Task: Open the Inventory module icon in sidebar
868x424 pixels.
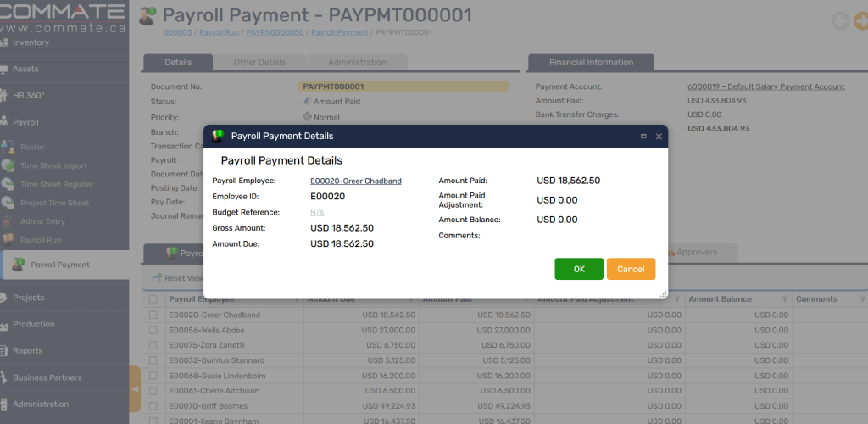Action: (x=3, y=42)
